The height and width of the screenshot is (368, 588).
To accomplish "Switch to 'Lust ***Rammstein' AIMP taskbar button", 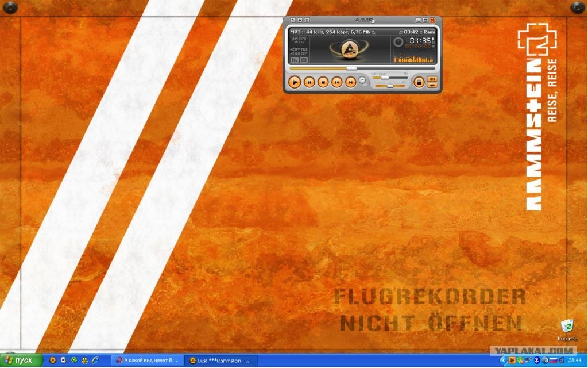I will click(222, 361).
